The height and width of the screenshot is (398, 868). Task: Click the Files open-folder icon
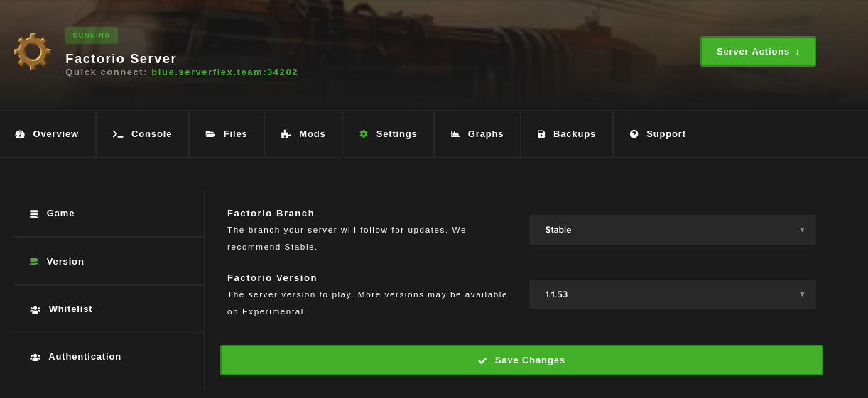coord(210,134)
